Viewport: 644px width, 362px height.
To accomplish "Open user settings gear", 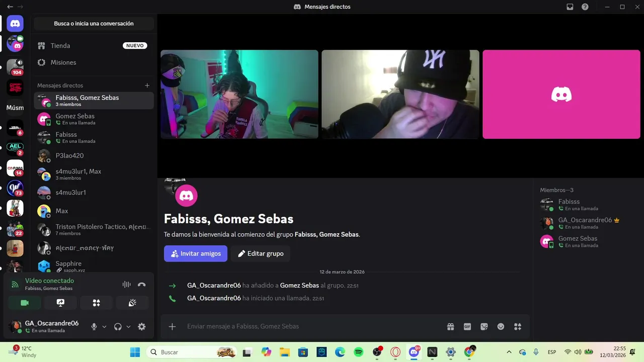I will click(x=142, y=326).
